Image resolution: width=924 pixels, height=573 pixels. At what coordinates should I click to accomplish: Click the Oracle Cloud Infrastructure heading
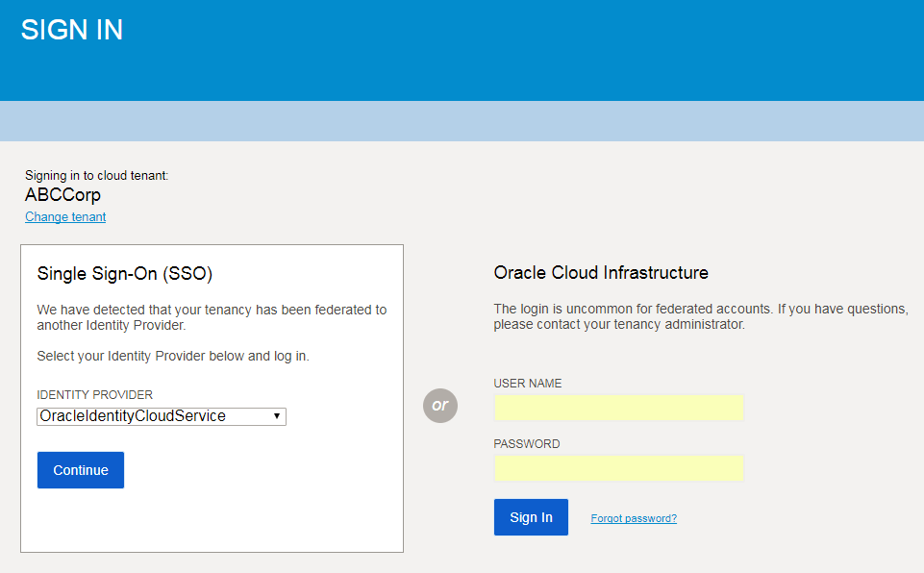pos(600,272)
